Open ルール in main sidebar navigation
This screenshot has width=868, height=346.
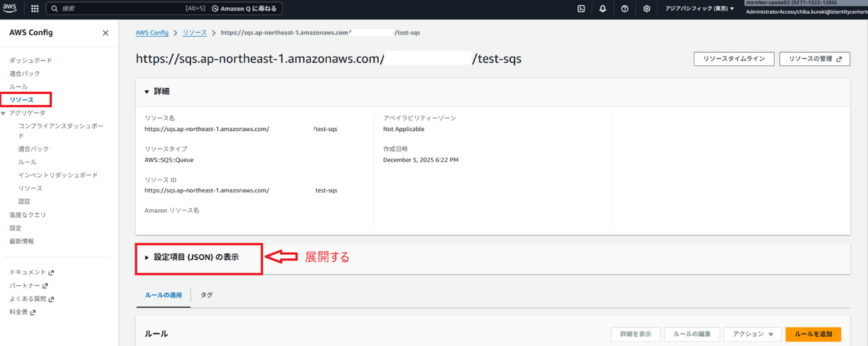[x=19, y=87]
